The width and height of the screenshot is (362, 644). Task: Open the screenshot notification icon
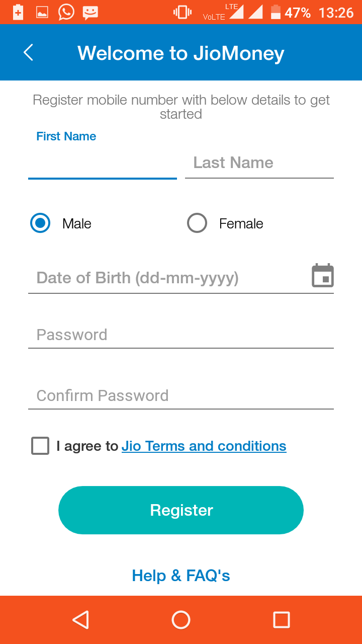click(42, 12)
